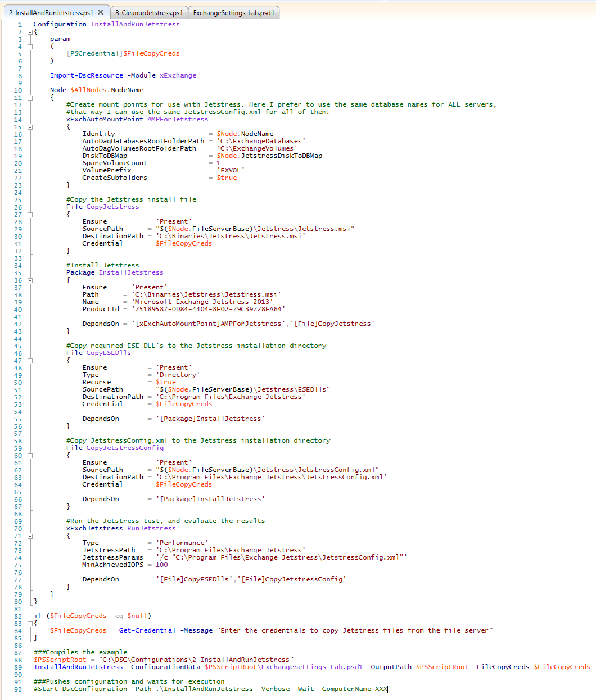Click the MinAchievedIOPS value 100
The width and height of the screenshot is (596, 700).
coord(161,565)
